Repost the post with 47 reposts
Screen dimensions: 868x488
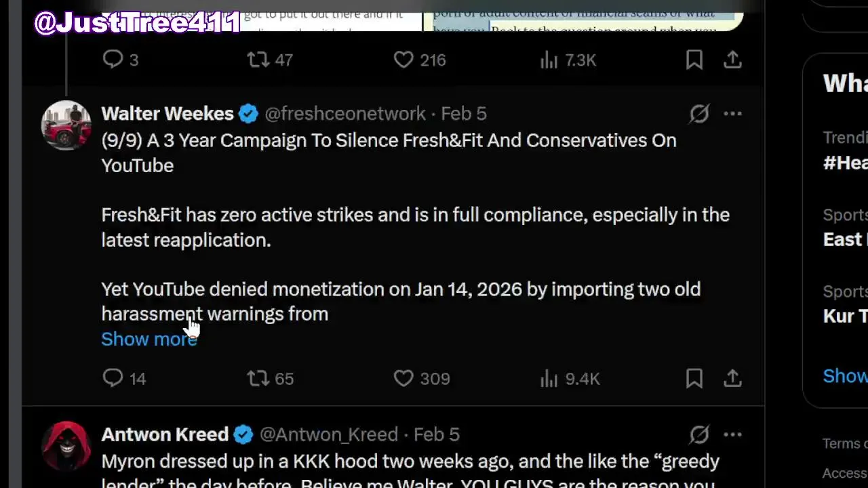click(x=258, y=60)
